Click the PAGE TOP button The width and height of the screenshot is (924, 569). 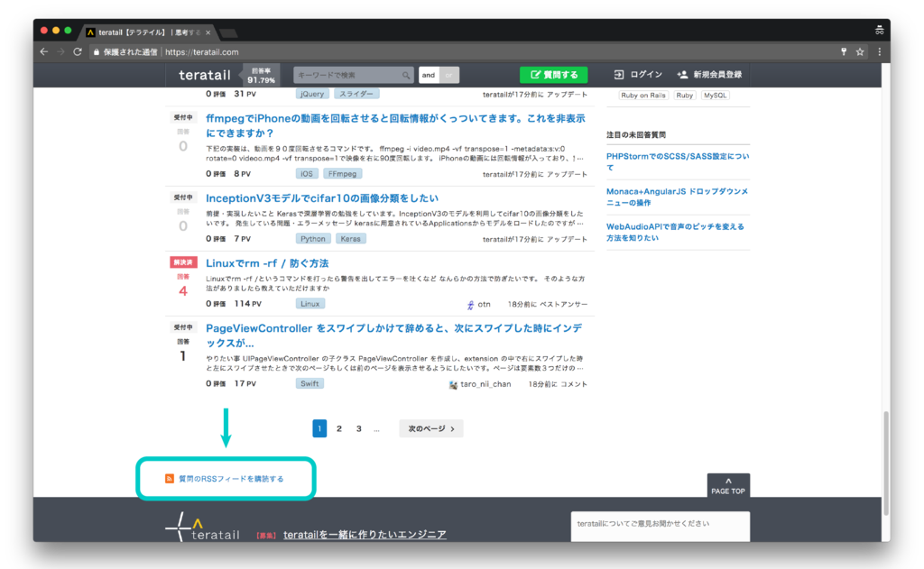coord(728,485)
